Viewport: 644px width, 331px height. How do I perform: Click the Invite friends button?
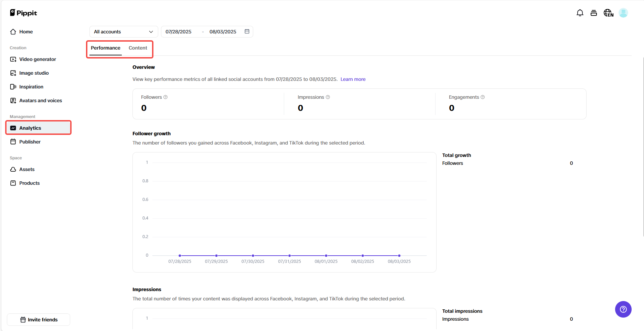click(x=39, y=320)
